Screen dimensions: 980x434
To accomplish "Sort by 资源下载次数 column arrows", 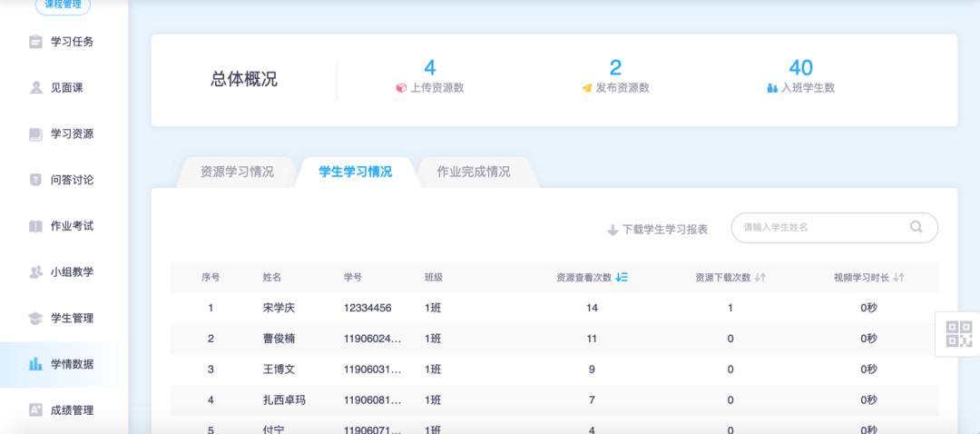I will click(x=760, y=278).
